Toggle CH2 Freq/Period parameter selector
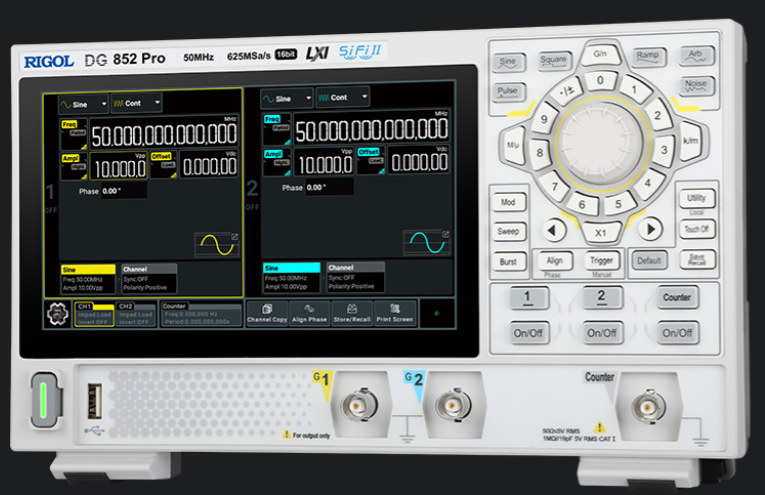Screen dimensions: 765x495 point(277,129)
